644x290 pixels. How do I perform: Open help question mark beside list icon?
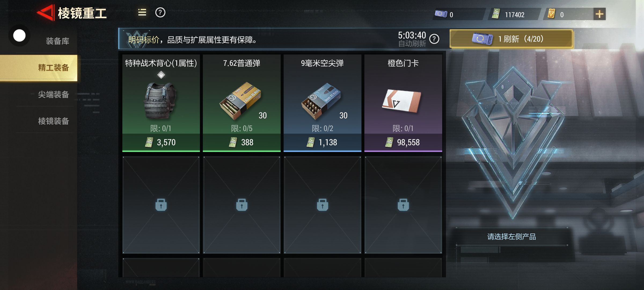pyautogui.click(x=160, y=12)
